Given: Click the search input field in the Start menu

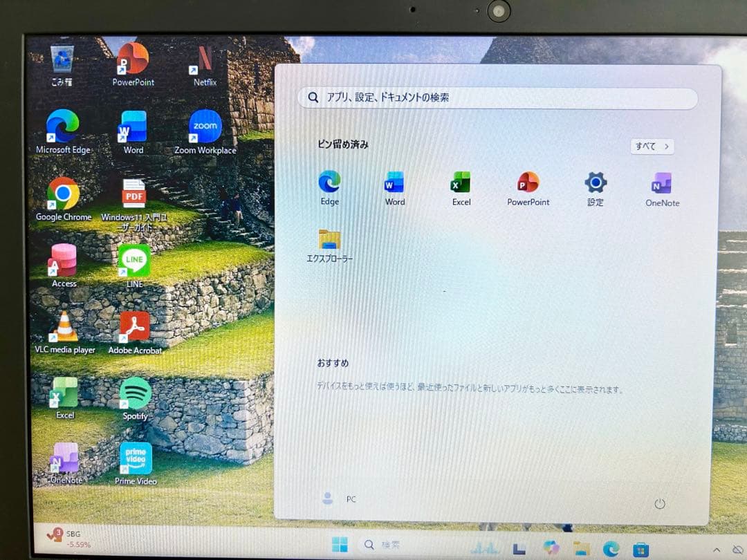Looking at the screenshot, I should pos(497,98).
